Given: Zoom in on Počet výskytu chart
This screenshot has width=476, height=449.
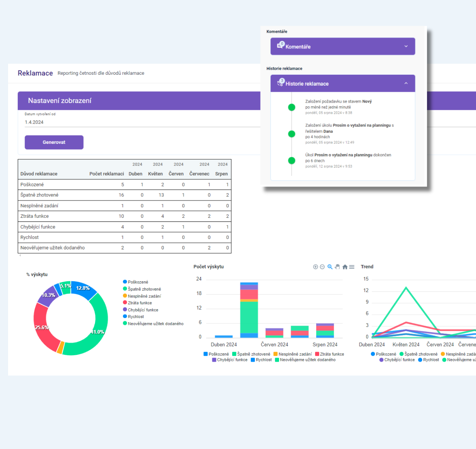Looking at the screenshot, I should 315,267.
